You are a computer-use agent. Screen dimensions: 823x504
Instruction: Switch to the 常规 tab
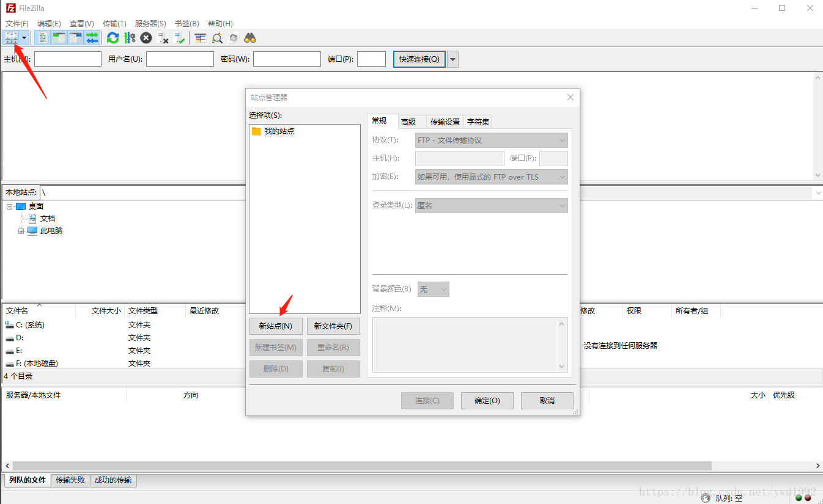tap(382, 121)
